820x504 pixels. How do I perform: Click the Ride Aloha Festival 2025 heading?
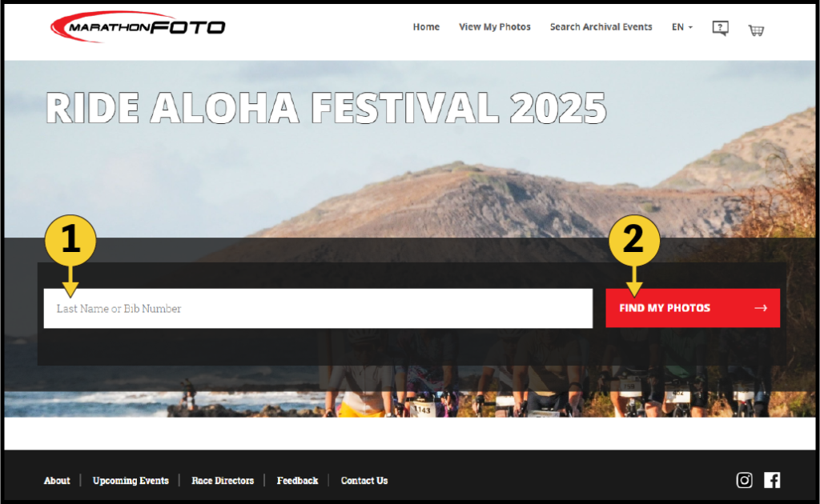click(x=327, y=108)
